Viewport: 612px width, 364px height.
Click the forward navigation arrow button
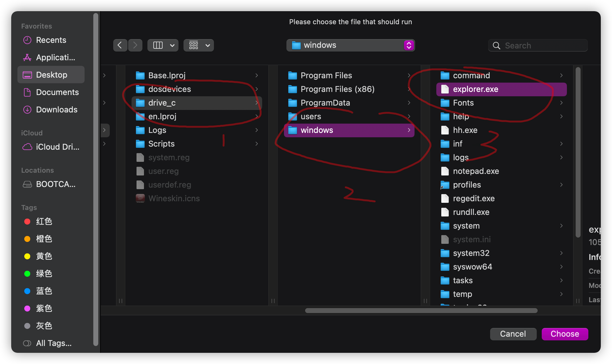pos(135,45)
